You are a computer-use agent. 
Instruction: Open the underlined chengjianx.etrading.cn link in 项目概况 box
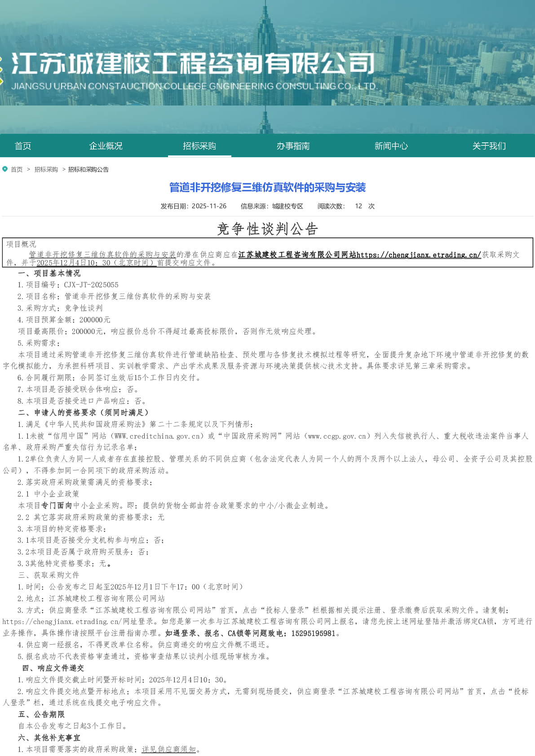[x=419, y=255]
